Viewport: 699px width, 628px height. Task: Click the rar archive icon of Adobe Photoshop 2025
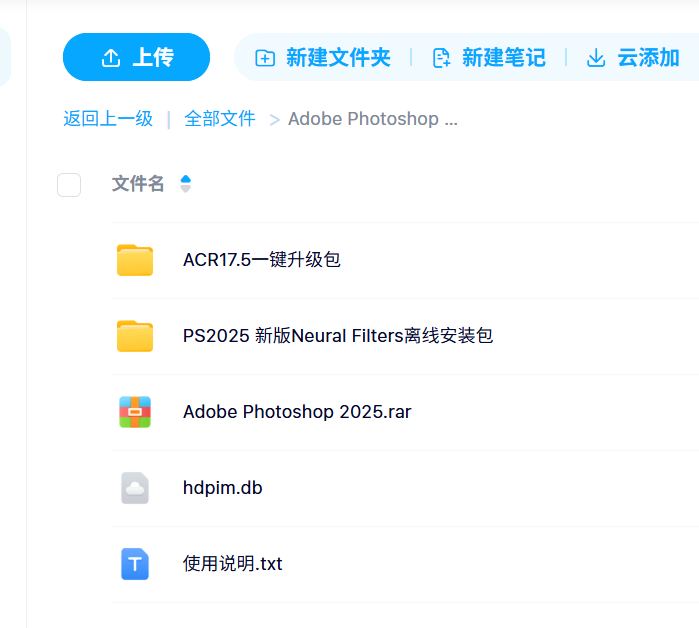coord(135,412)
